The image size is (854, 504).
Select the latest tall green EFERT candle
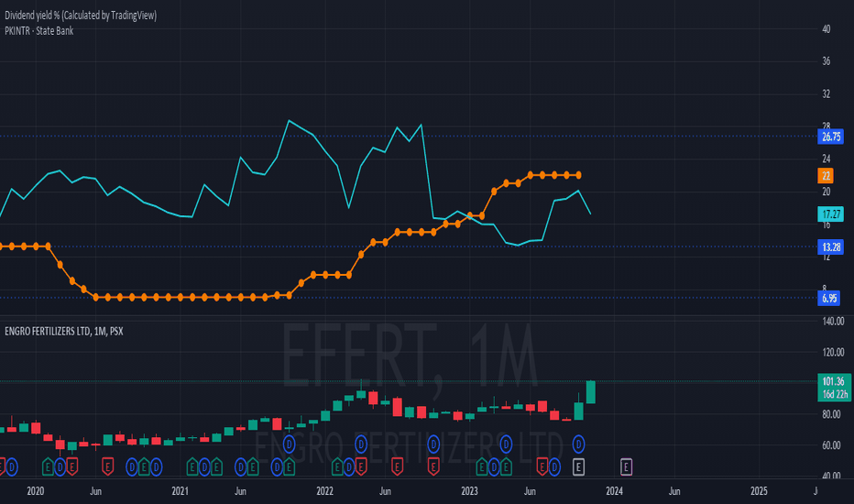tap(590, 392)
